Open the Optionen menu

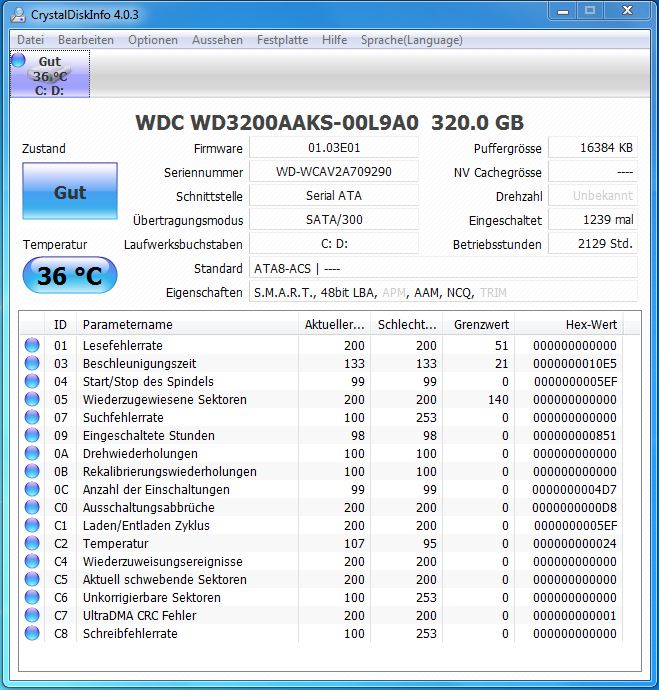pyautogui.click(x=153, y=40)
